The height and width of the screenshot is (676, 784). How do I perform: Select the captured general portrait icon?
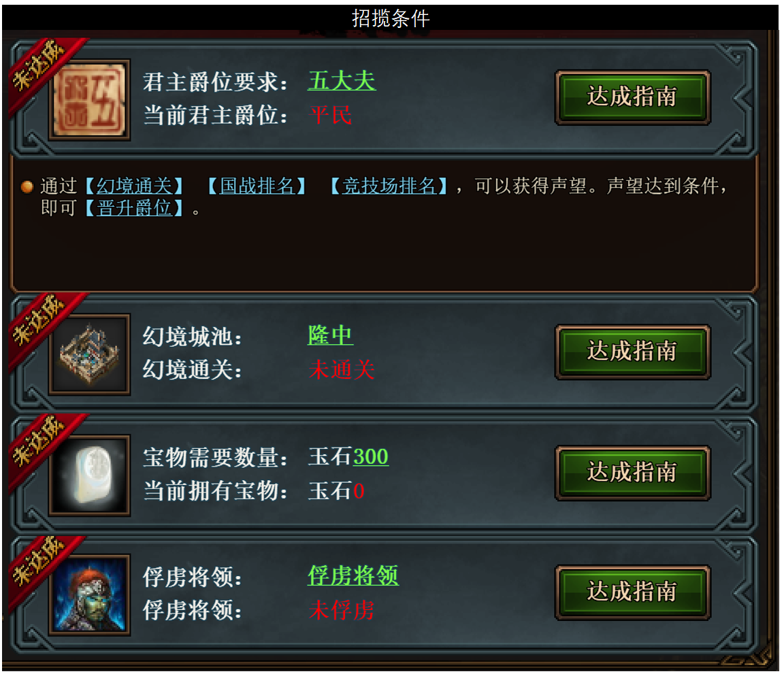tap(90, 594)
